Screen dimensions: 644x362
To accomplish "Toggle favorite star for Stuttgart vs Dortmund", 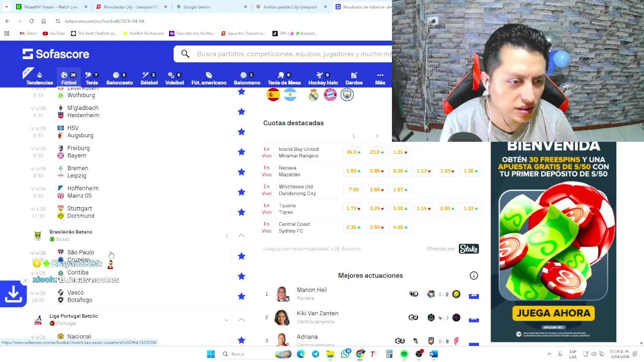I will (242, 212).
